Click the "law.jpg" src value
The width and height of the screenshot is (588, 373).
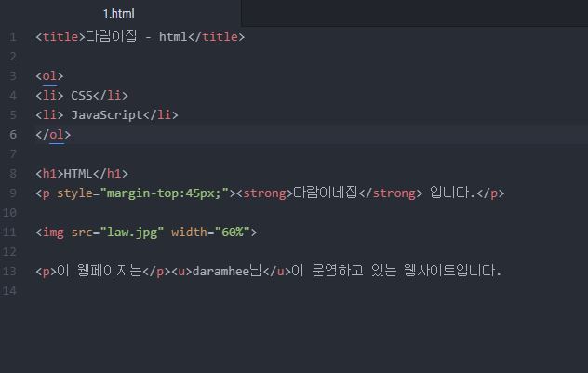click(132, 233)
